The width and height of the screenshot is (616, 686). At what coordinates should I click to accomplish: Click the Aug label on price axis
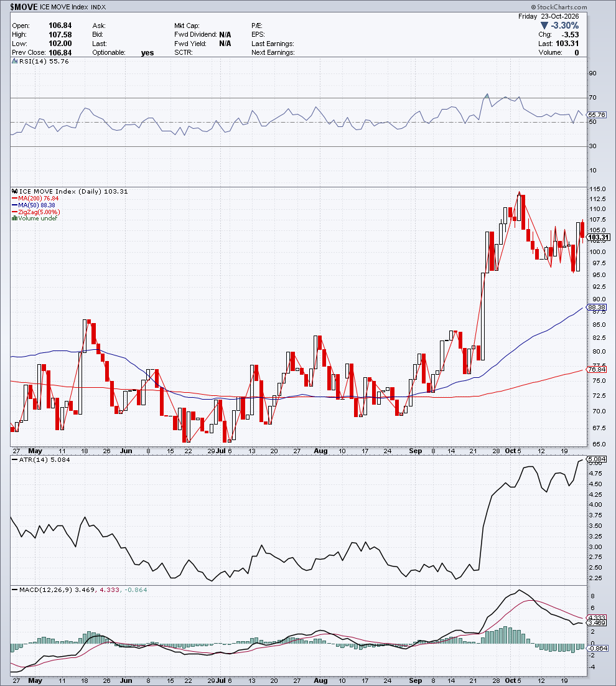pos(320,451)
